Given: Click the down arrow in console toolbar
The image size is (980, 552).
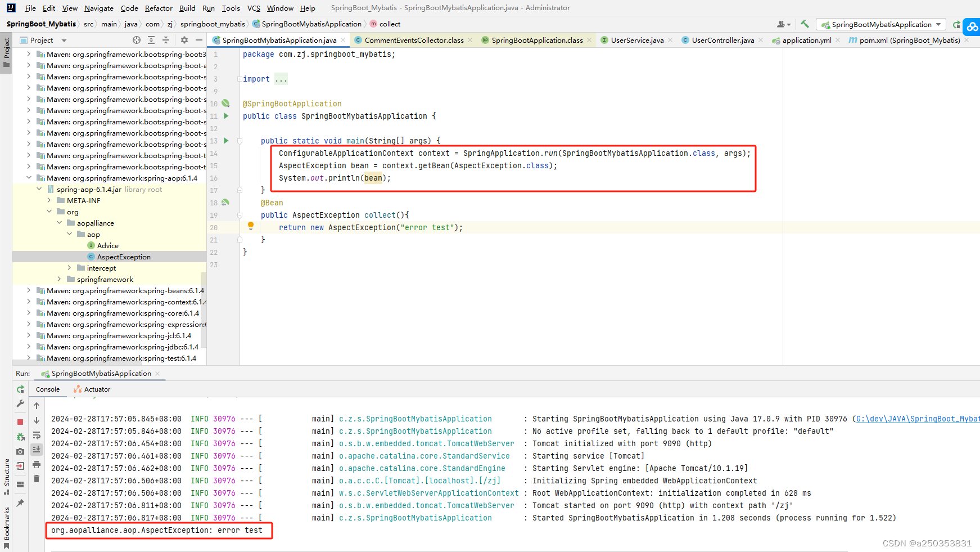Looking at the screenshot, I should pyautogui.click(x=37, y=420).
